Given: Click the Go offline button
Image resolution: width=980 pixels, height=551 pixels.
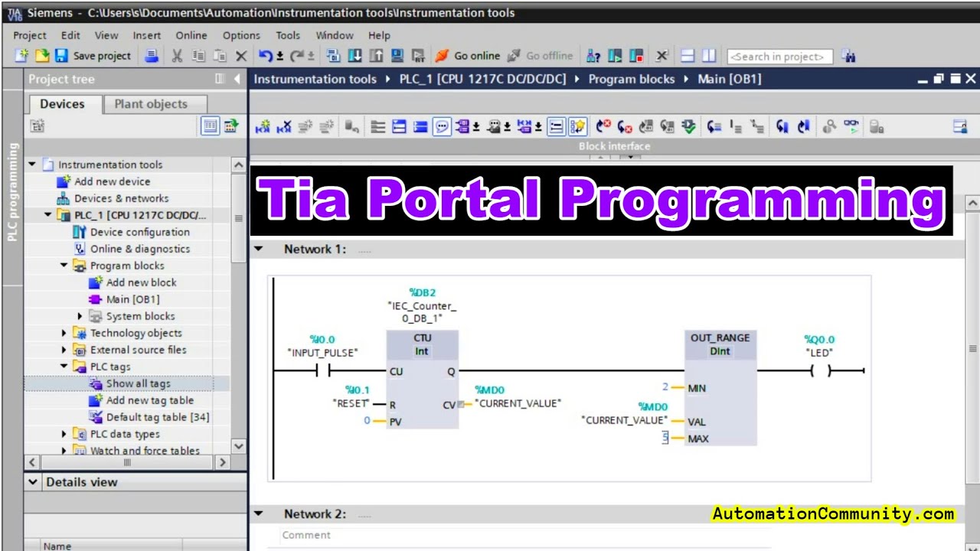Looking at the screenshot, I should click(540, 56).
